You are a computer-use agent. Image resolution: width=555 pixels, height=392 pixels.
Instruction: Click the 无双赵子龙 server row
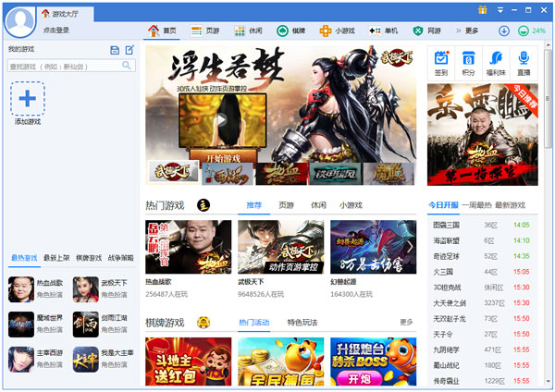[482, 318]
